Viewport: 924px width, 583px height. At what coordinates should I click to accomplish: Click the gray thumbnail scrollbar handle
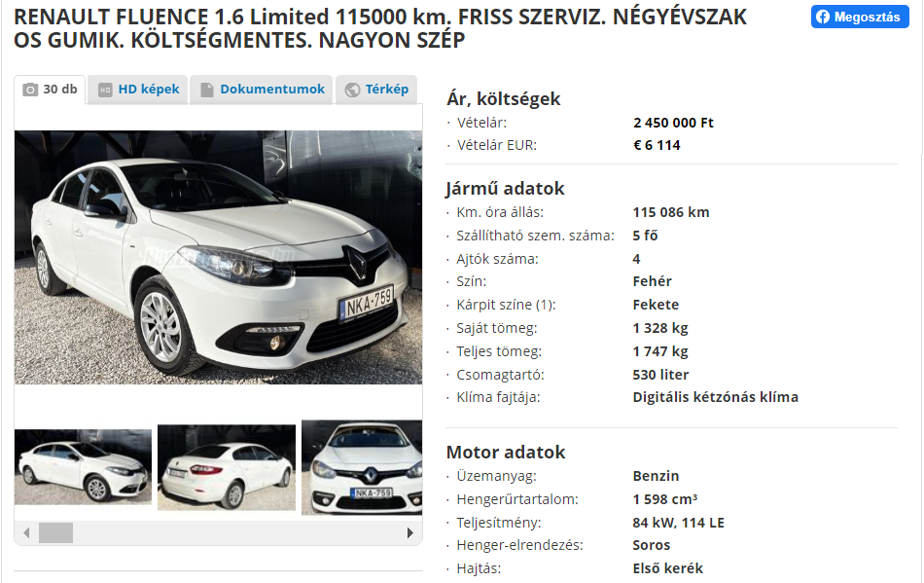point(56,533)
